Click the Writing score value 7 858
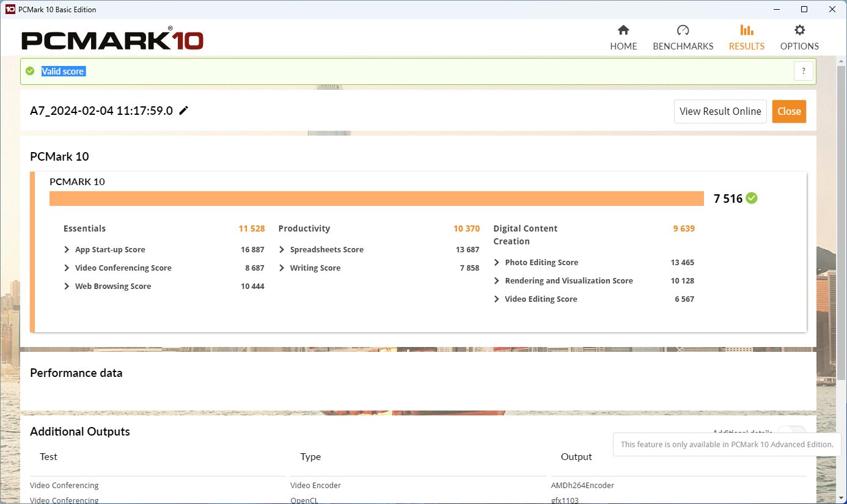 (x=469, y=268)
